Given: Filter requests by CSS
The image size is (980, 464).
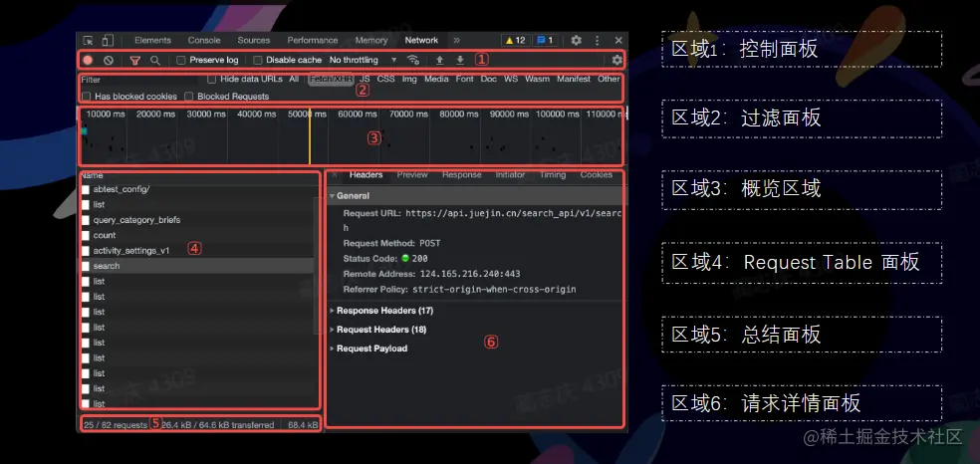Looking at the screenshot, I should tap(385, 80).
